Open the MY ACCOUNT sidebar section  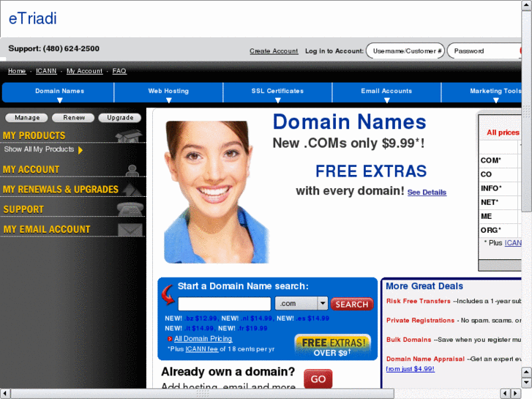pyautogui.click(x=31, y=169)
